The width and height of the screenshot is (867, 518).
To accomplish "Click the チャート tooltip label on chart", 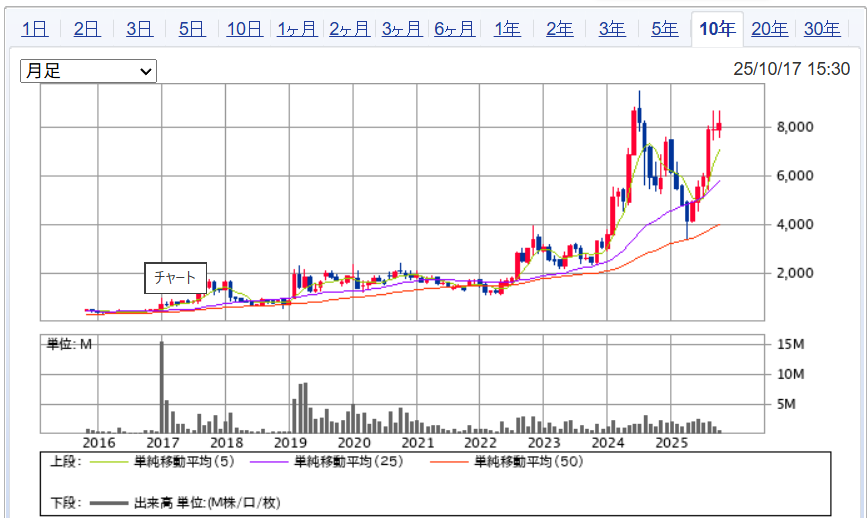I will point(176,277).
